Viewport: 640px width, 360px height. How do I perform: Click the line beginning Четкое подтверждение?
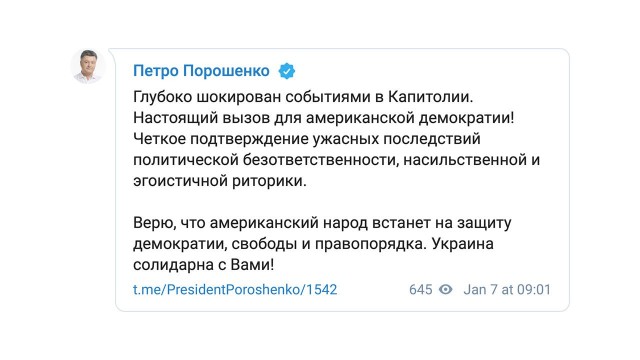(x=307, y=139)
